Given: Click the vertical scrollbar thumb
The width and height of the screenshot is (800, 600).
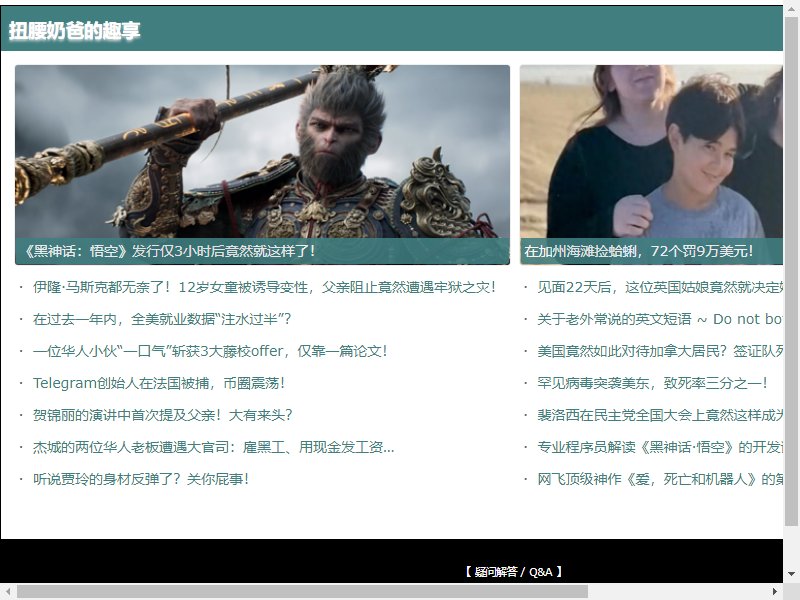Looking at the screenshot, I should coord(791,270).
